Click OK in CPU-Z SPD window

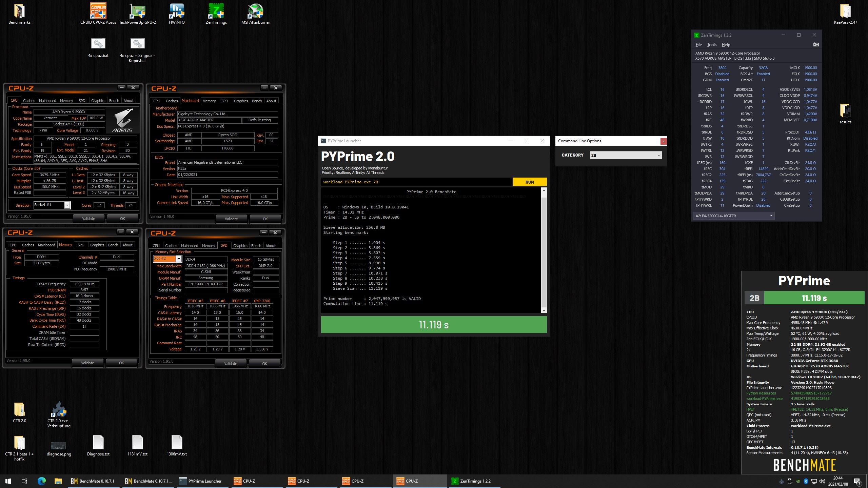pos(264,364)
